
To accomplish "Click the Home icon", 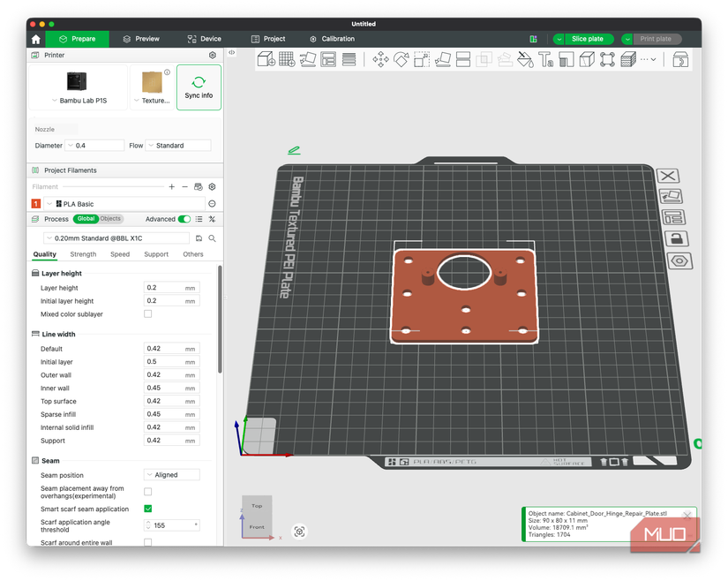I will [36, 39].
